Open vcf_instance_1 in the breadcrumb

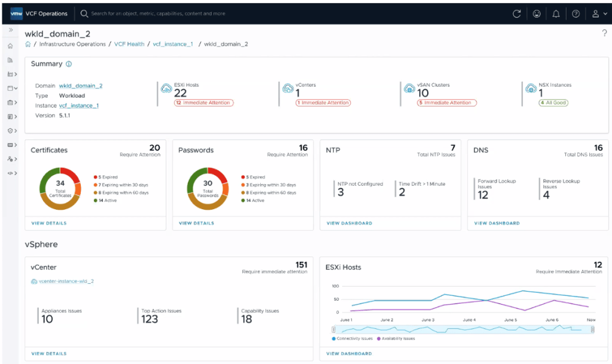(x=173, y=44)
